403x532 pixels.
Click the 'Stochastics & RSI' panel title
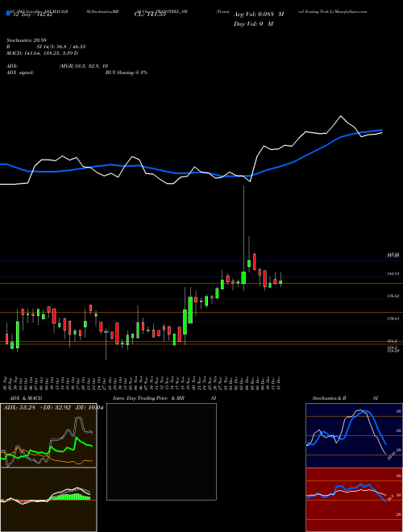pos(345,398)
